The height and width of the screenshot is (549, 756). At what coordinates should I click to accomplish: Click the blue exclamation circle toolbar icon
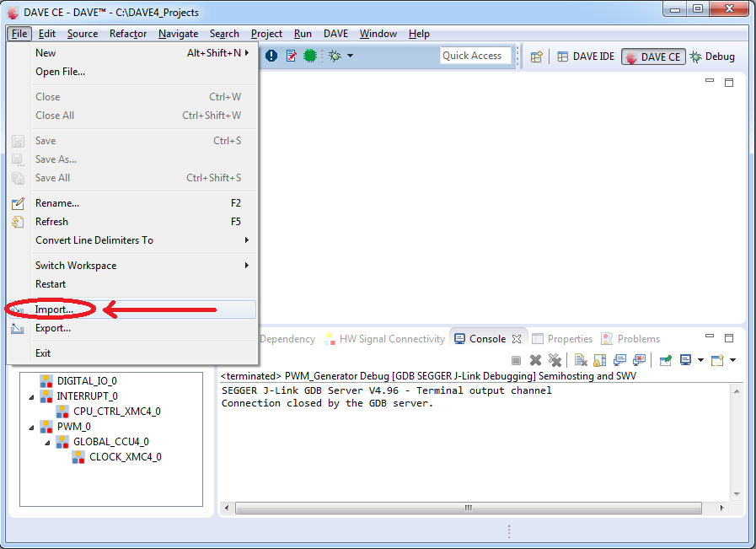(x=271, y=56)
